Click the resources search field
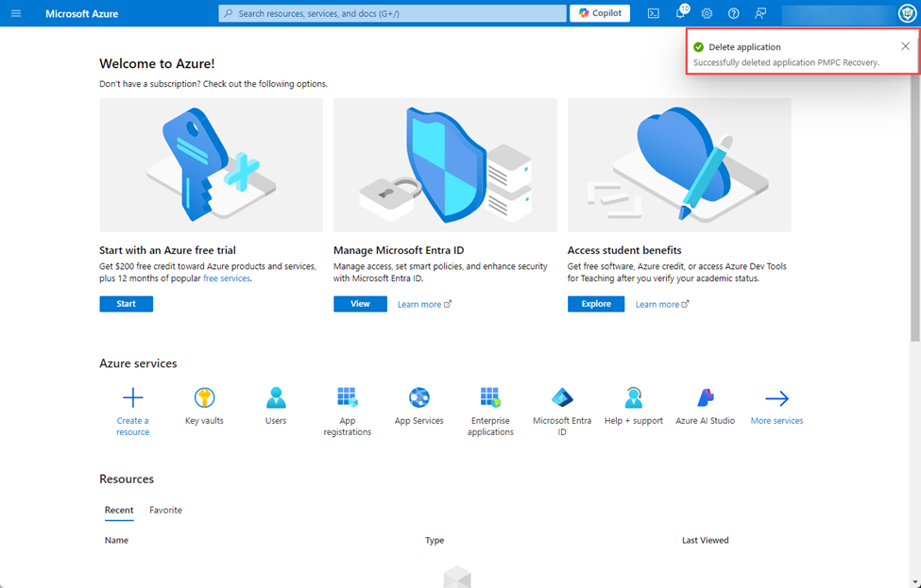Viewport: 921px width, 588px height. (x=390, y=13)
